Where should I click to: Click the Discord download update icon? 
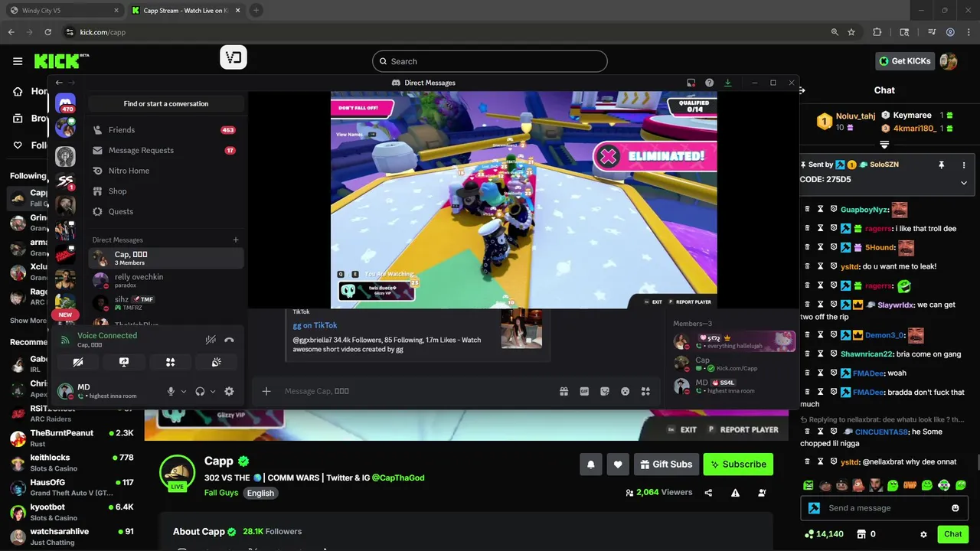(x=727, y=83)
